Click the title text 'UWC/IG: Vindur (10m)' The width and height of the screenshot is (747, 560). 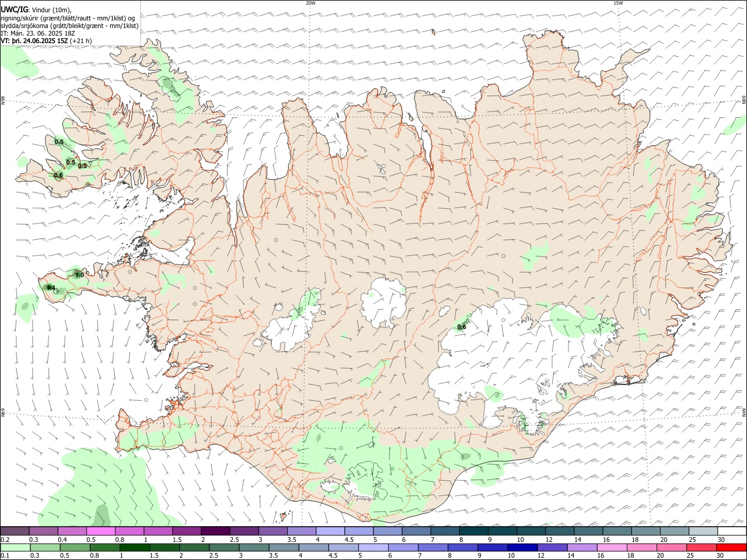pos(36,10)
